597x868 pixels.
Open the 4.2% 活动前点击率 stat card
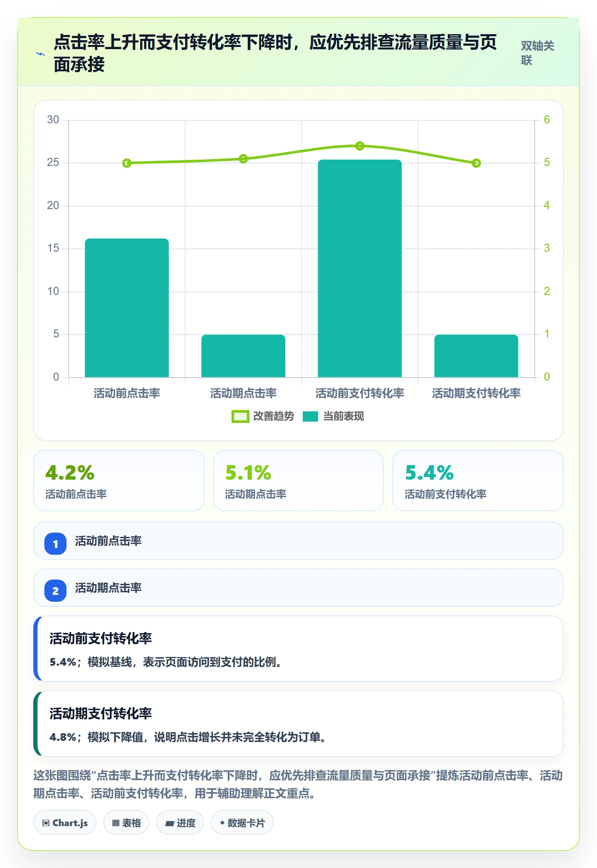(x=119, y=481)
